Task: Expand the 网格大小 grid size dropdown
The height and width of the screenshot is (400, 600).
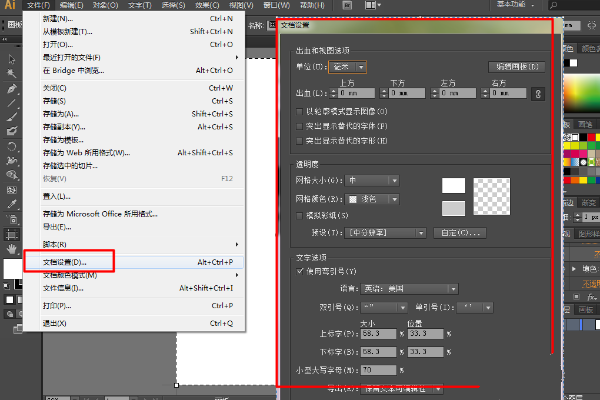Action: coord(372,180)
